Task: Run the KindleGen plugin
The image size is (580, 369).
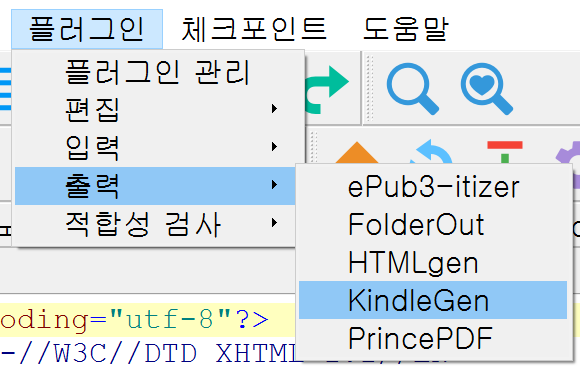Action: tap(433, 300)
